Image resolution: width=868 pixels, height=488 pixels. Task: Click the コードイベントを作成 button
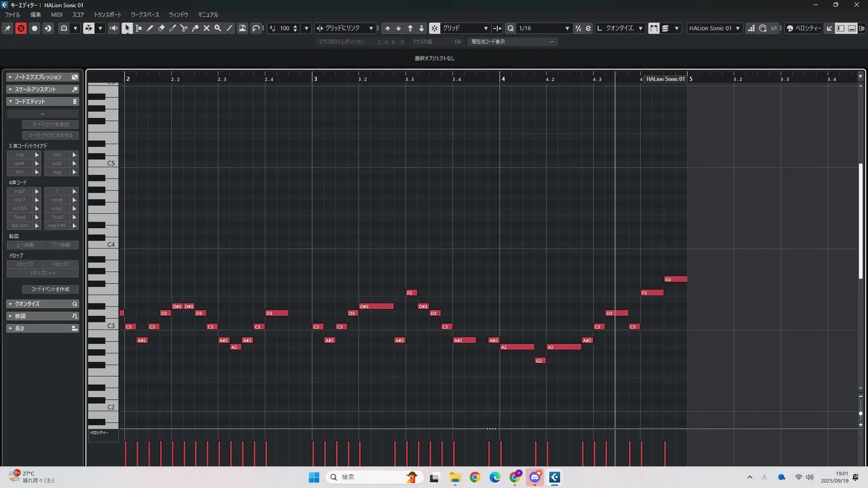coord(50,289)
